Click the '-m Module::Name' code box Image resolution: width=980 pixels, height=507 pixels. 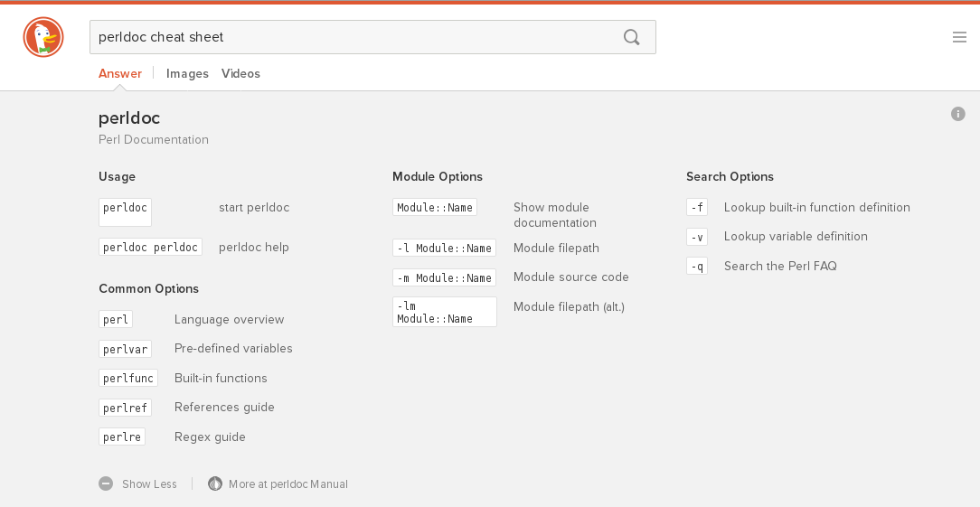[445, 277]
